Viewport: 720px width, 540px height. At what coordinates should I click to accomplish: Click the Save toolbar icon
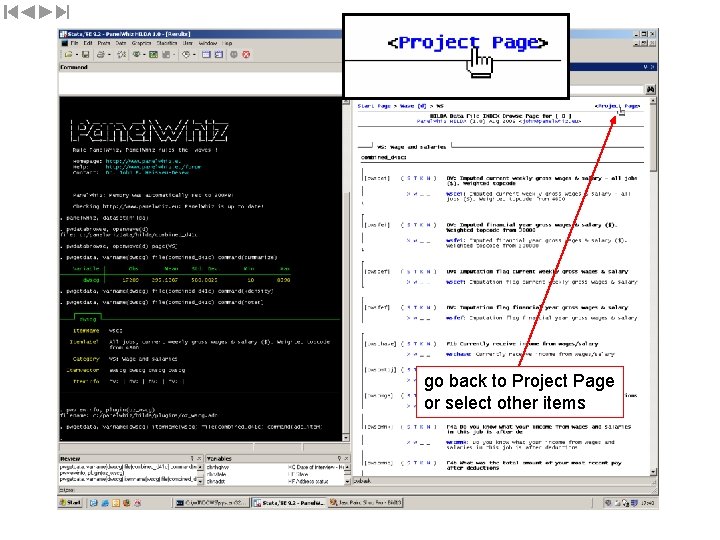coord(85,55)
